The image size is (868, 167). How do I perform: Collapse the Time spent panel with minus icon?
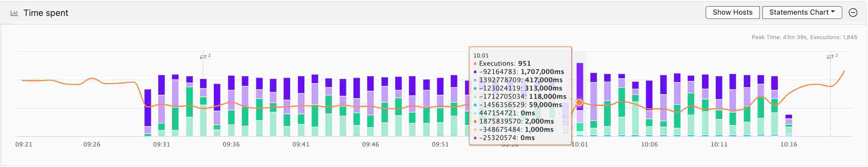(x=853, y=13)
